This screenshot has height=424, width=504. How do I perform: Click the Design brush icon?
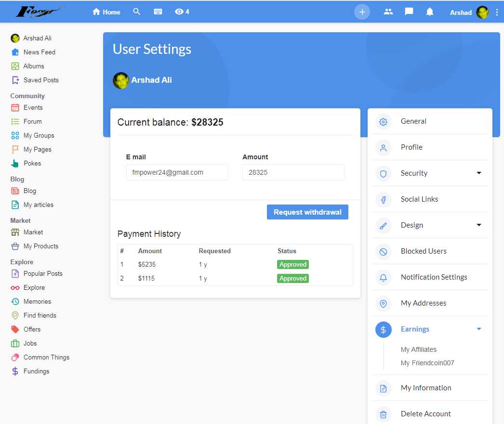click(383, 226)
